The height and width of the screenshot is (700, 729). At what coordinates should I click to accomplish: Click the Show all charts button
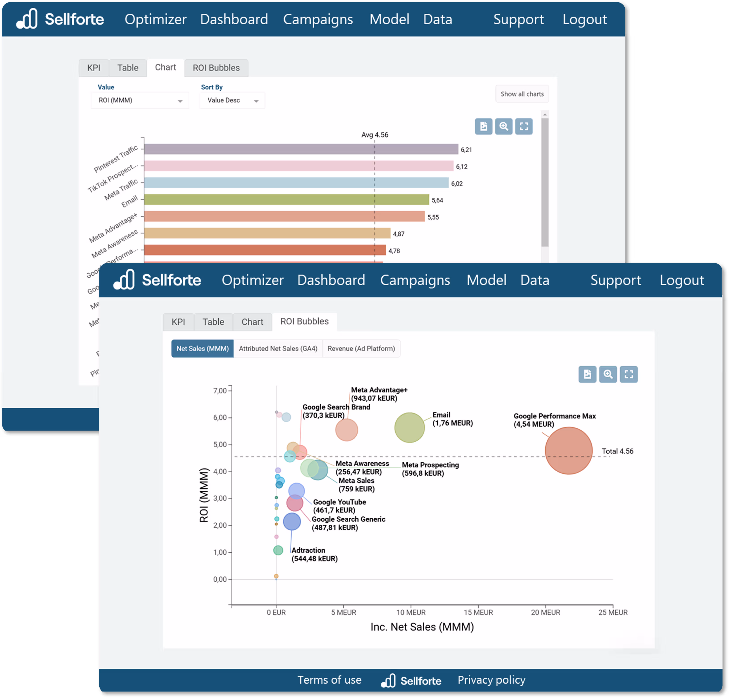(522, 94)
